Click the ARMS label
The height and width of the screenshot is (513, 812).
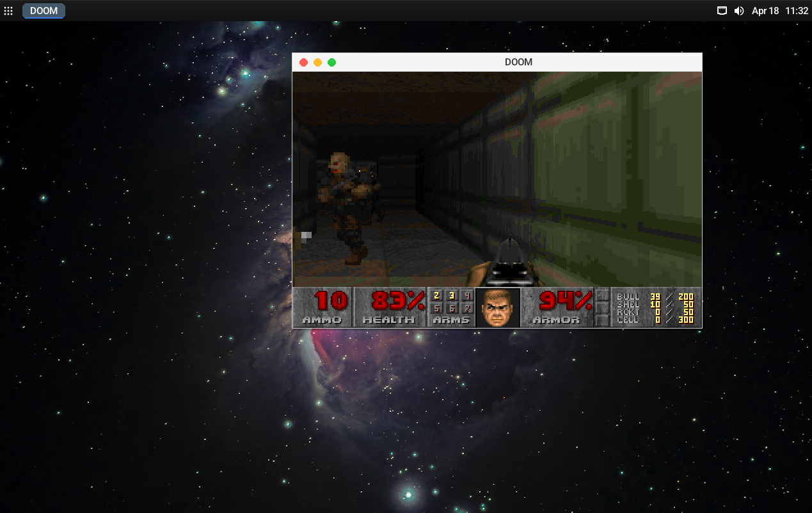[451, 320]
